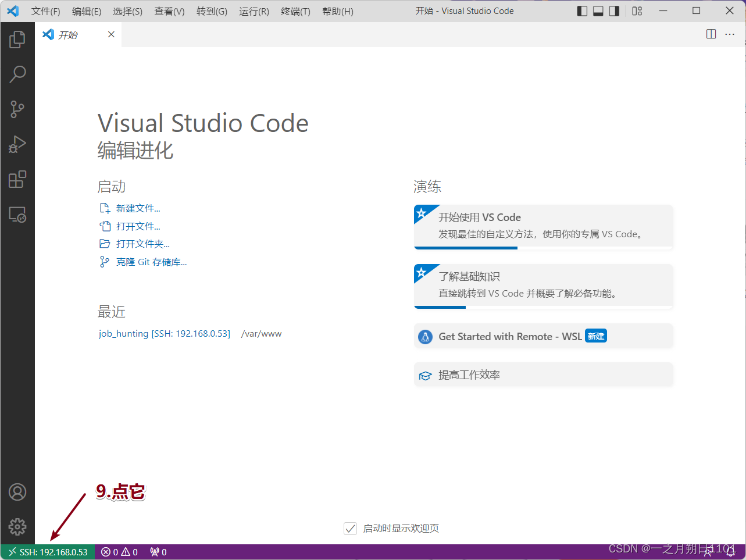Toggle the 启动时显示欢迎页 checkbox
This screenshot has height=560, width=746.
click(x=350, y=529)
